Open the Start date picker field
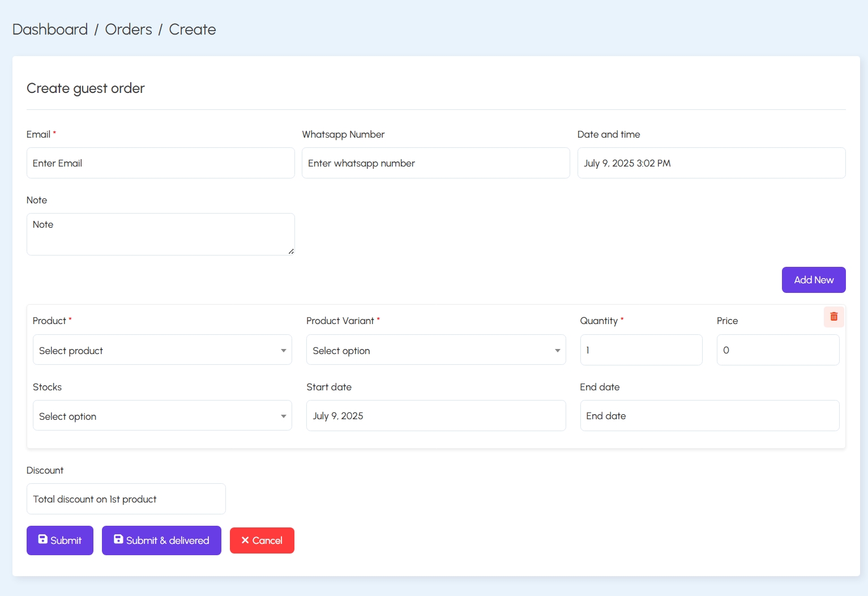This screenshot has width=868, height=596. (x=436, y=416)
